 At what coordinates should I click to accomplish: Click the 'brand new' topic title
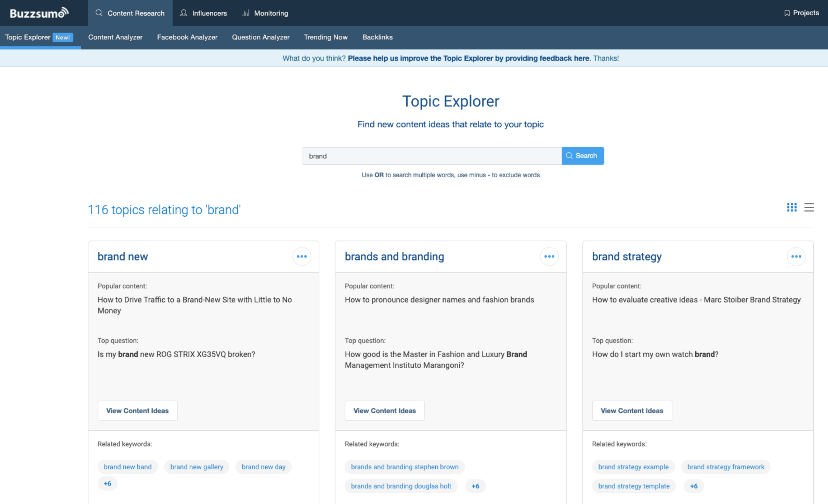point(123,256)
